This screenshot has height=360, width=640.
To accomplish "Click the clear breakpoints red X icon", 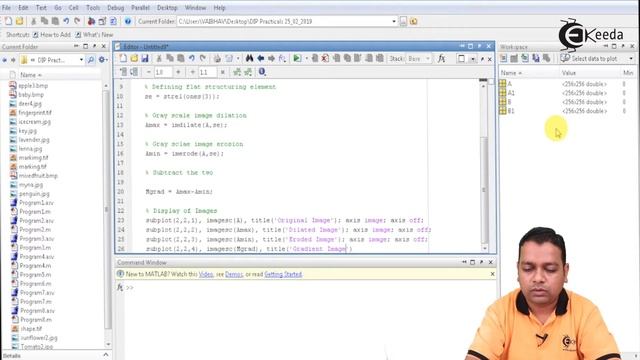I will tap(325, 59).
